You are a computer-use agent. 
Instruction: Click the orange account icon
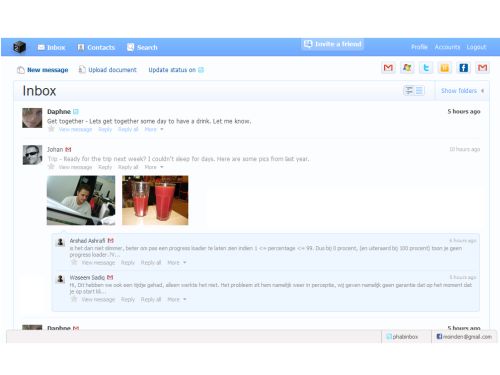coord(445,68)
